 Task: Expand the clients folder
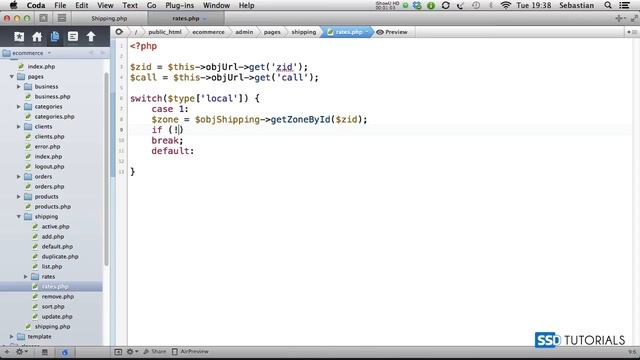19,127
